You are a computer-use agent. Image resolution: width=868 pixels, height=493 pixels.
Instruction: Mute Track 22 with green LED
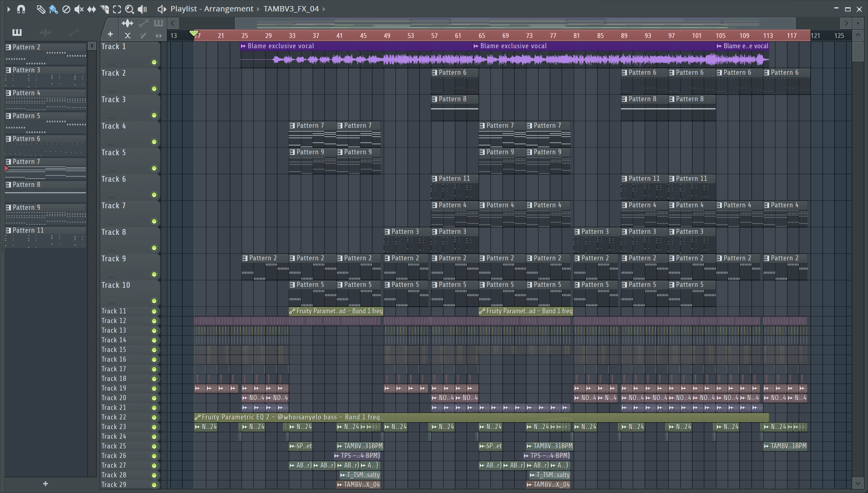point(154,417)
